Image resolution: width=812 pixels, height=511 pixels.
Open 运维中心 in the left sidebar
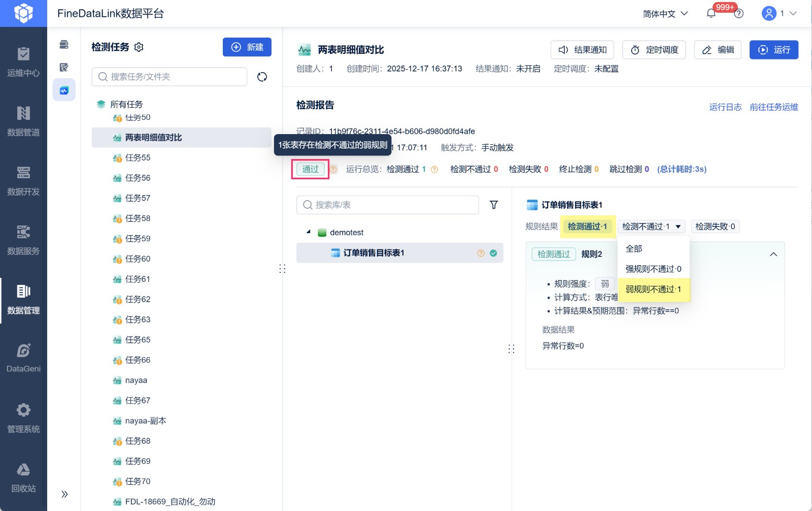click(23, 62)
